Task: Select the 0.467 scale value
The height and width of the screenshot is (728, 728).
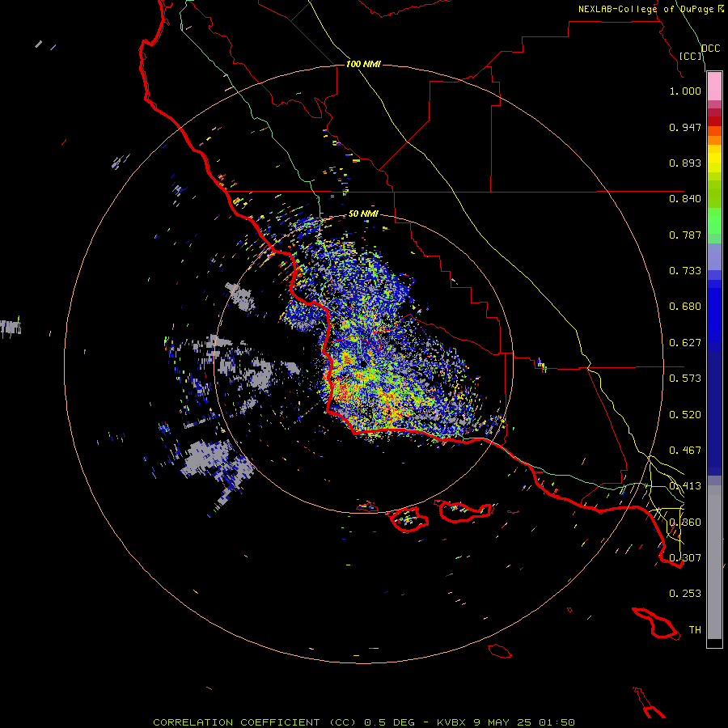Action: (685, 451)
